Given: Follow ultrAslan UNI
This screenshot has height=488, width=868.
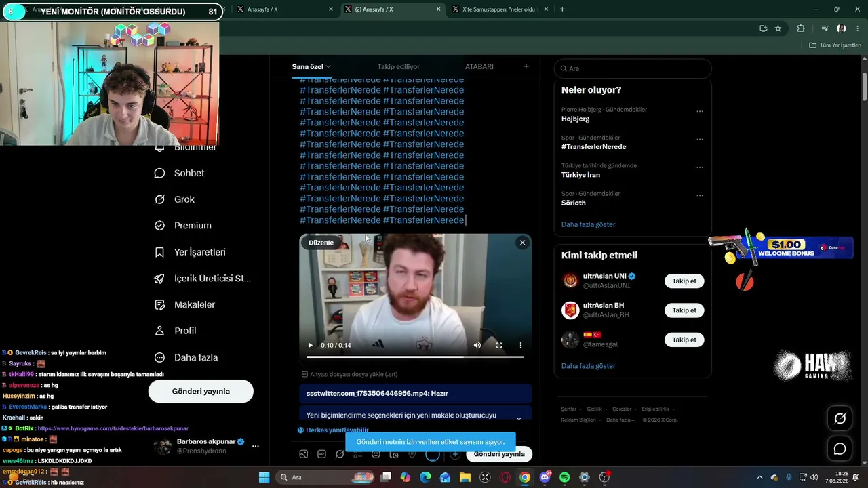Looking at the screenshot, I should click(684, 281).
